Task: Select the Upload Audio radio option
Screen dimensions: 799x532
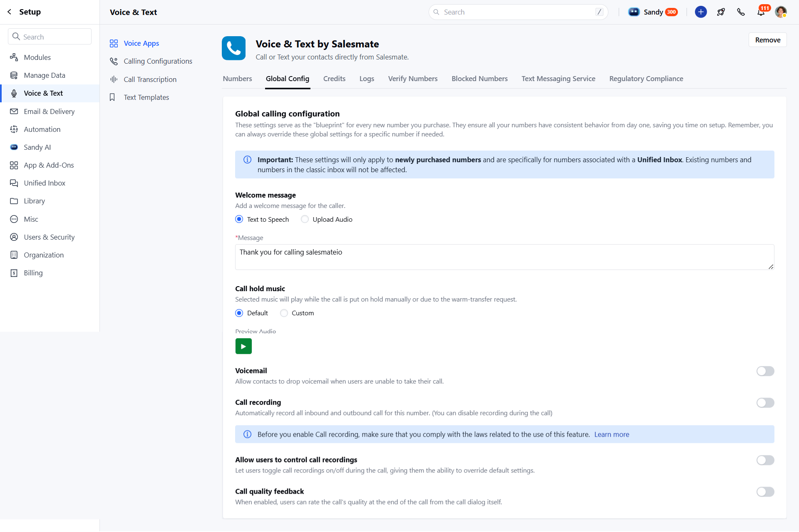Action: 305,219
